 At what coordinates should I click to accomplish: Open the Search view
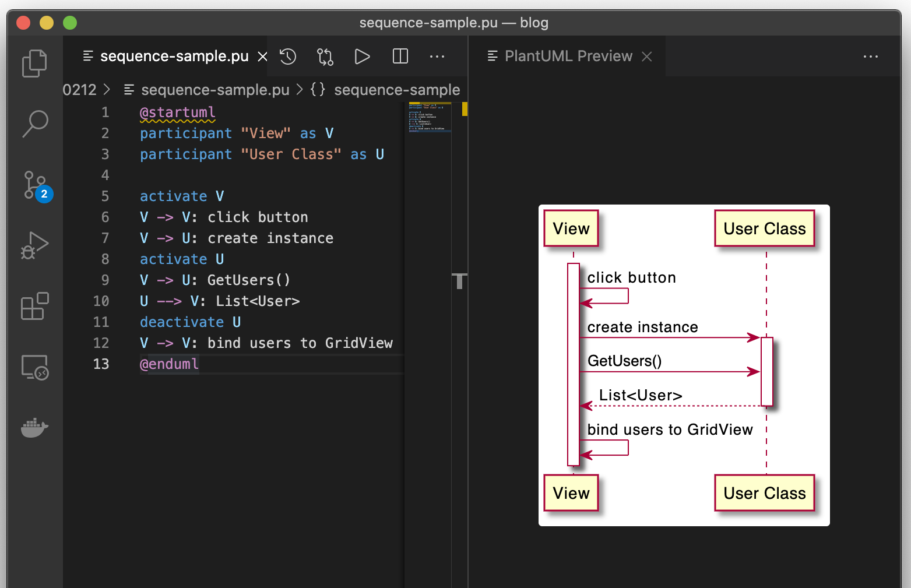click(x=34, y=124)
